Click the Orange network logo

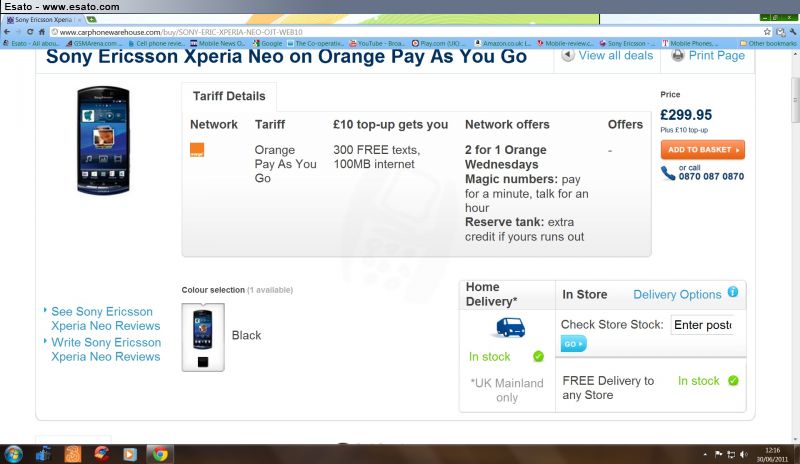click(197, 150)
